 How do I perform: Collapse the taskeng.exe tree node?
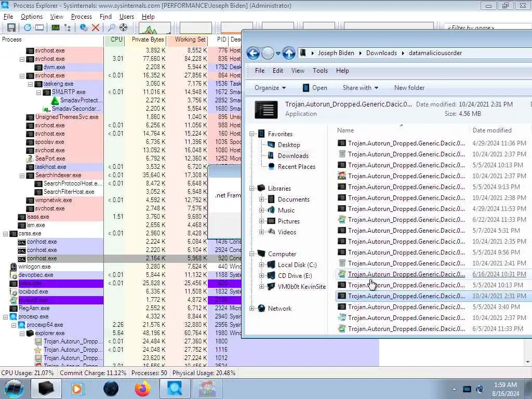coord(30,84)
